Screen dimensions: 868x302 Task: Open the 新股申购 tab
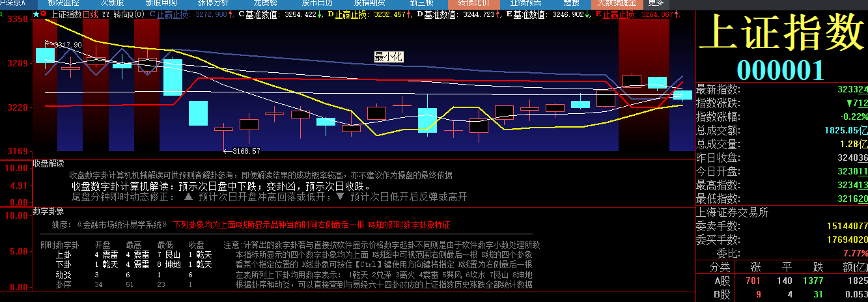[161, 3]
